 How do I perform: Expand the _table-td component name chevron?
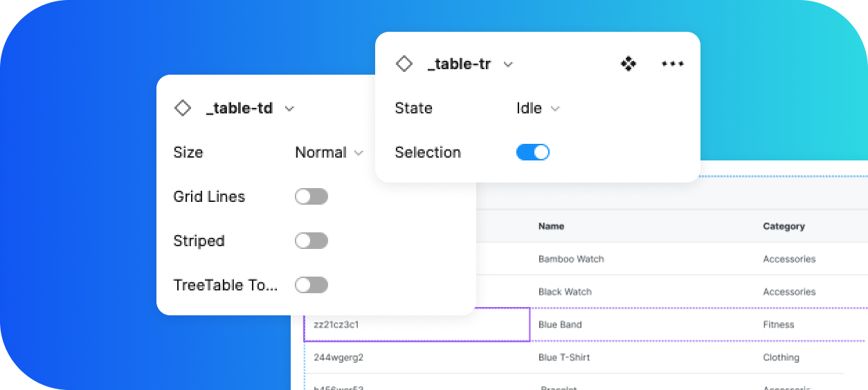[x=290, y=109]
